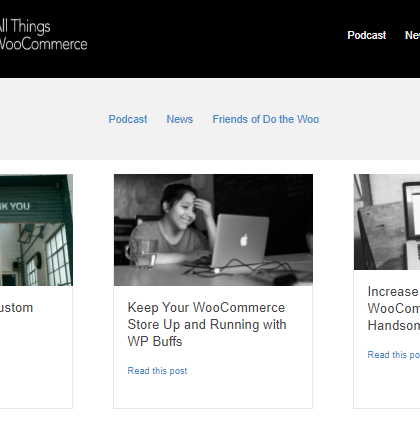This screenshot has width=420, height=433.
Task: Open Friends of Do the Woo link
Action: pos(266,119)
